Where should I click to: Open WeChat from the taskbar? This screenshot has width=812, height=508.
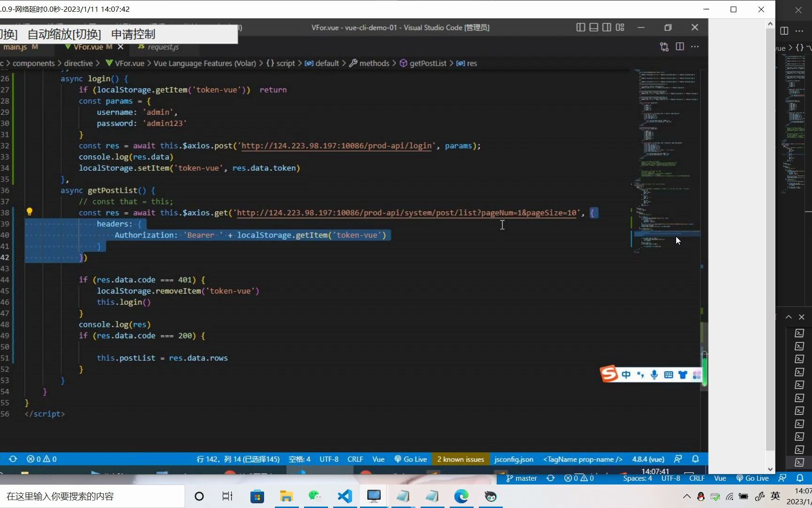pyautogui.click(x=315, y=496)
